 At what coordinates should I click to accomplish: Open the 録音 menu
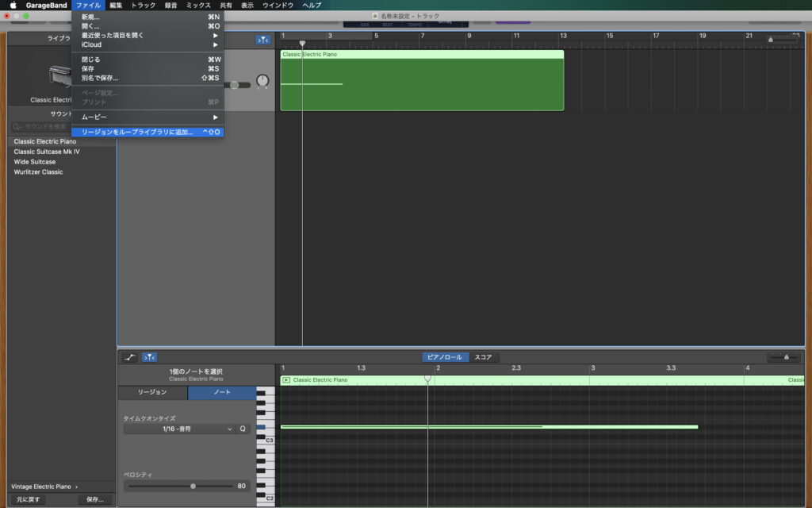(171, 6)
